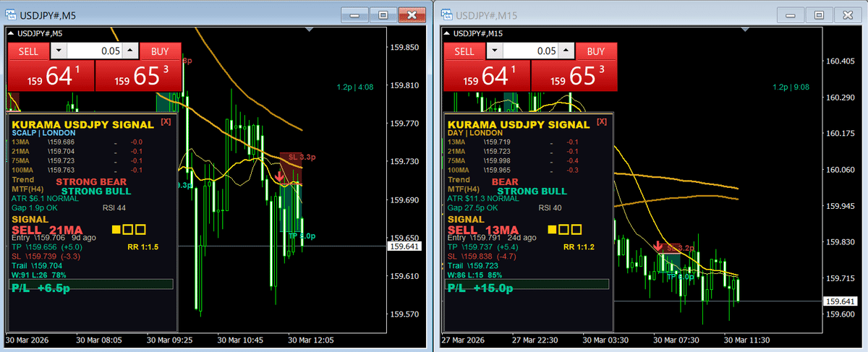The image size is (868, 352).
Task: Collapse one-click trading arrow in M15 chart
Action: point(446,33)
